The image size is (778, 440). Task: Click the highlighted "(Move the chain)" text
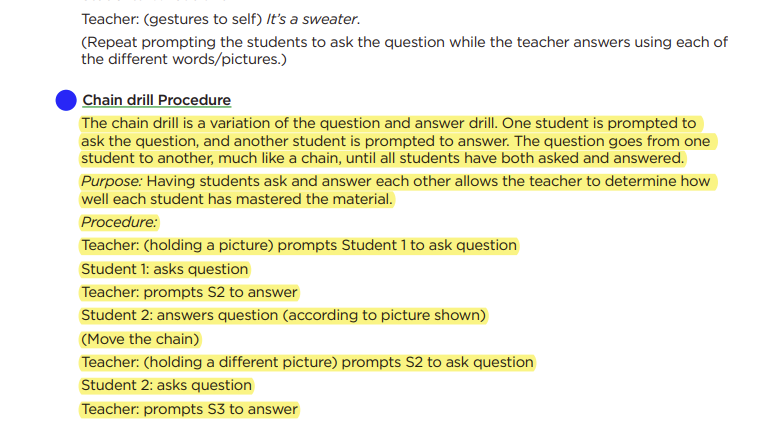[x=141, y=339]
